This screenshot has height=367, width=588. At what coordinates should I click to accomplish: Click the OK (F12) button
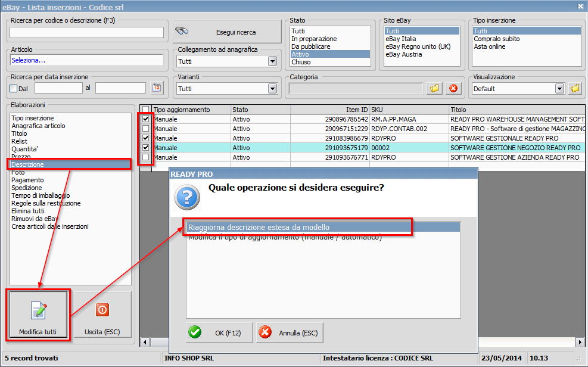(x=219, y=332)
